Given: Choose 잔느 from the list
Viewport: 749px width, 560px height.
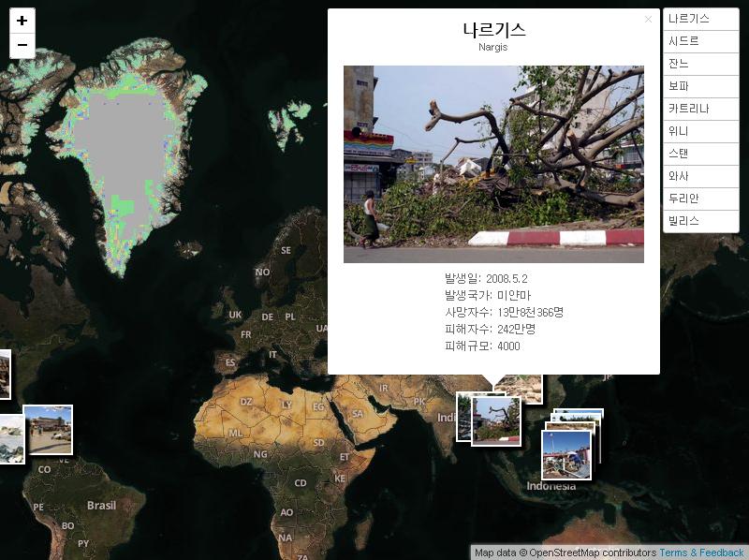Looking at the screenshot, I should coord(700,64).
